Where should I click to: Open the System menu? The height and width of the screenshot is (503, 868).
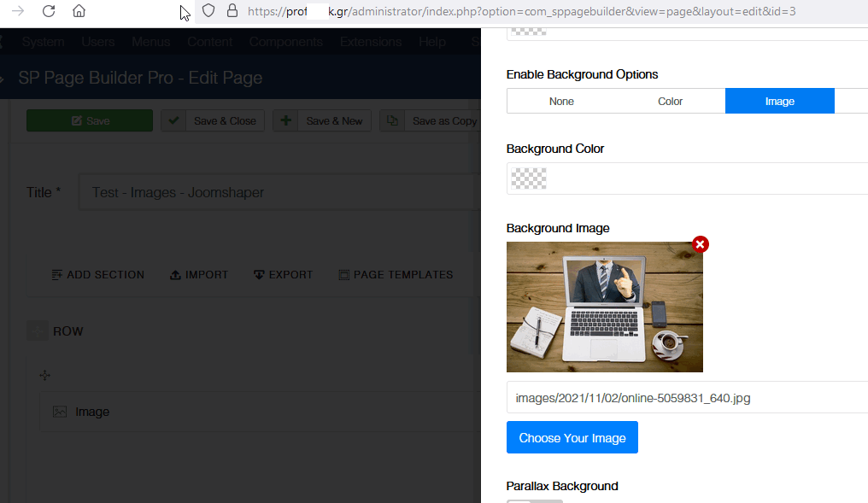click(44, 42)
